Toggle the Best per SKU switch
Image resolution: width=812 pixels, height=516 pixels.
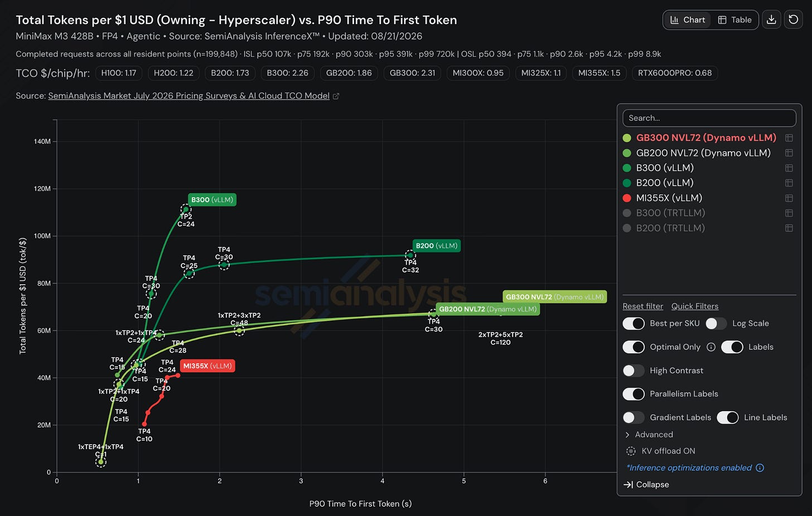(634, 324)
